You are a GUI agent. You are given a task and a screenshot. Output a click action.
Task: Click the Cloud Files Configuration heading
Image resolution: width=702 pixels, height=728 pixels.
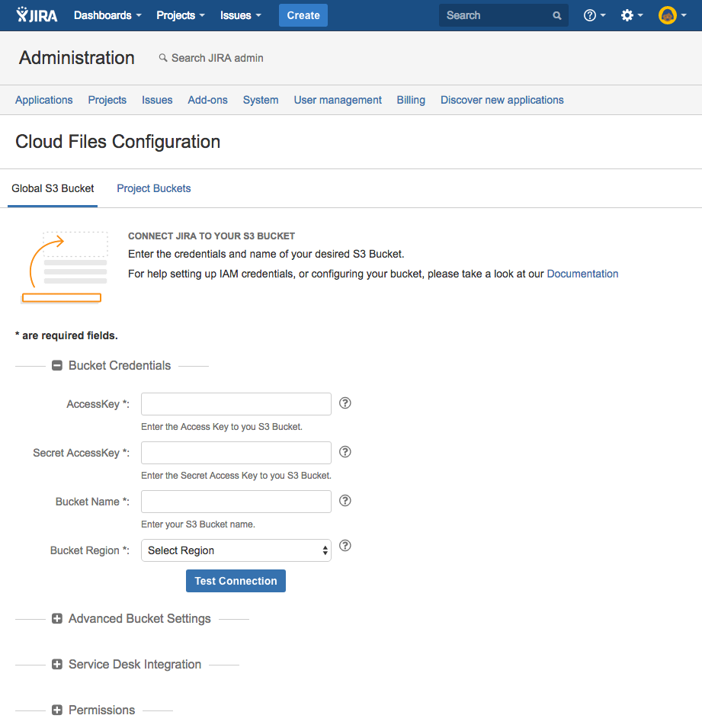click(x=118, y=142)
